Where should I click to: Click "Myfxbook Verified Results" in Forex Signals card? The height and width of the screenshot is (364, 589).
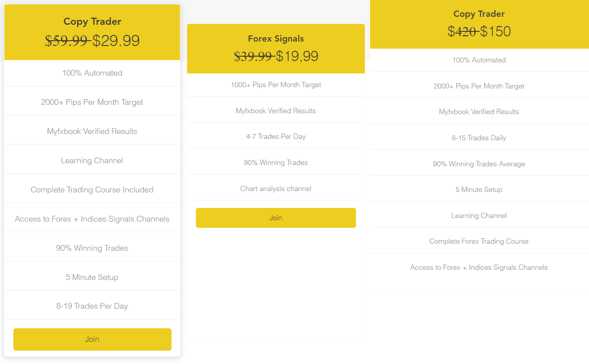tap(276, 110)
